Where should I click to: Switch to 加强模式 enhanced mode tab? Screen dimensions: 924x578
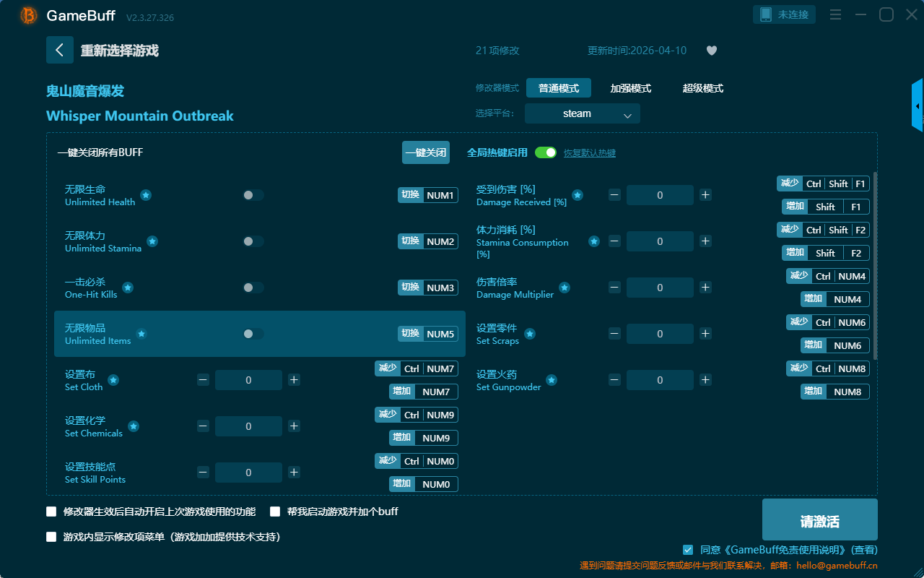(x=630, y=88)
